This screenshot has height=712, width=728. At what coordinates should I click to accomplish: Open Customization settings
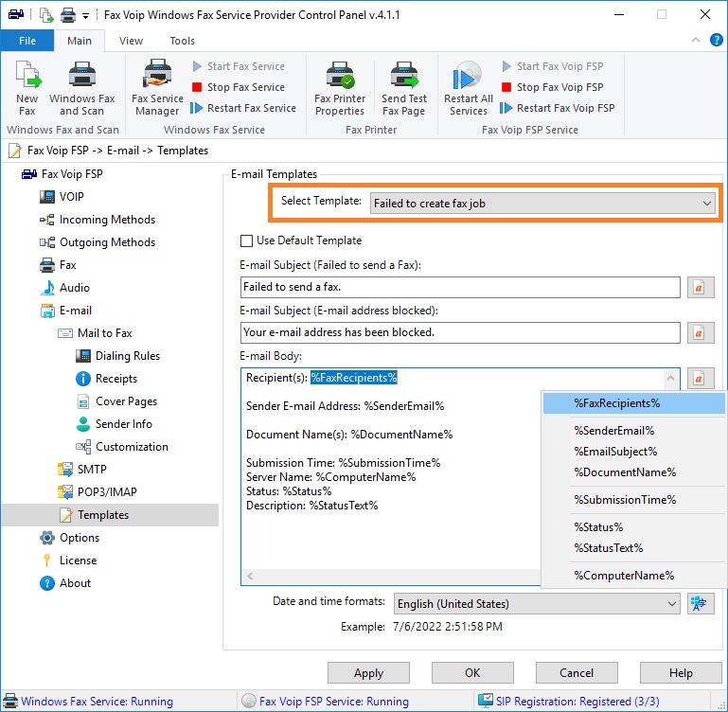tap(122, 447)
